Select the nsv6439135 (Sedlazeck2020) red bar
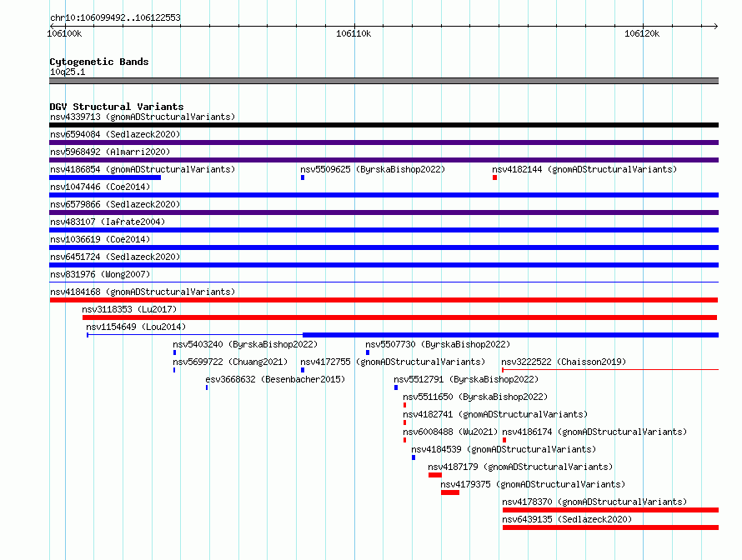This screenshot has width=742, height=560. click(610, 527)
